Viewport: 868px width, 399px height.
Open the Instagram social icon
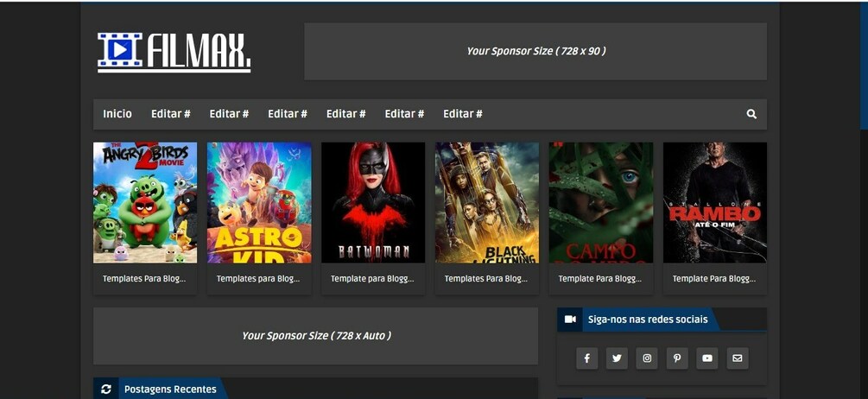[x=647, y=358]
